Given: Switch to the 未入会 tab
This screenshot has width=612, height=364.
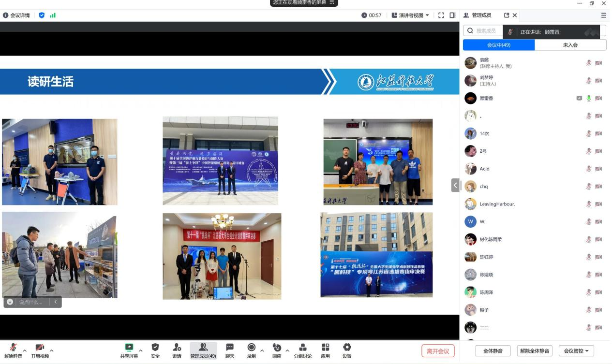Looking at the screenshot, I should click(x=570, y=45).
